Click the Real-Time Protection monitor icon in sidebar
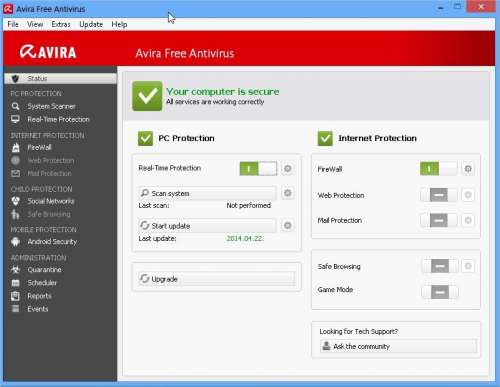This screenshot has width=500, height=387. tap(15, 119)
